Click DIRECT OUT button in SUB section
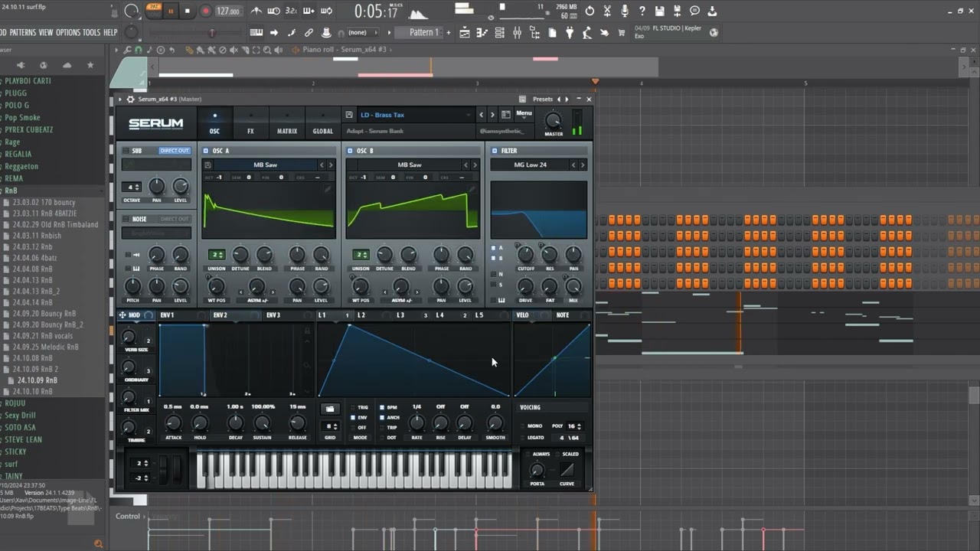The height and width of the screenshot is (551, 980). click(175, 151)
